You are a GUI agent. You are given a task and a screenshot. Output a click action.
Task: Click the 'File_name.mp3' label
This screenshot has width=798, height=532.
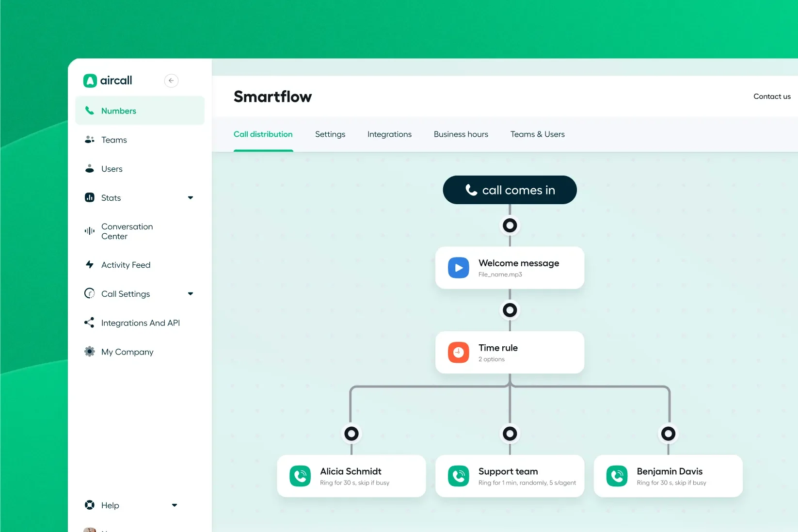(x=500, y=274)
